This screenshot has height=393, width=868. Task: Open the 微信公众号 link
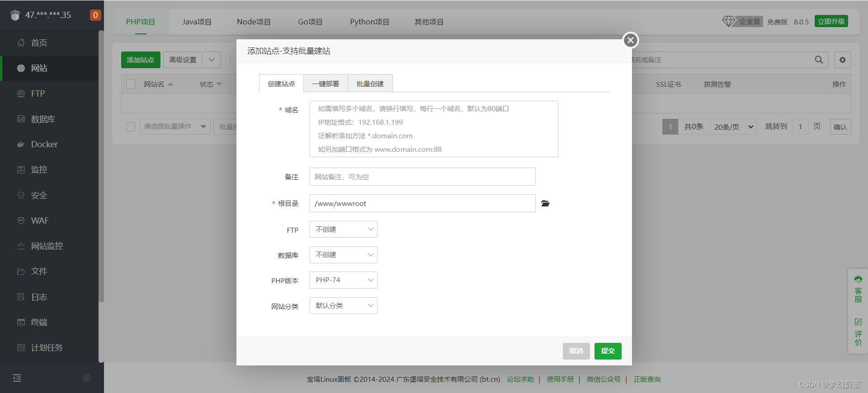pos(604,379)
